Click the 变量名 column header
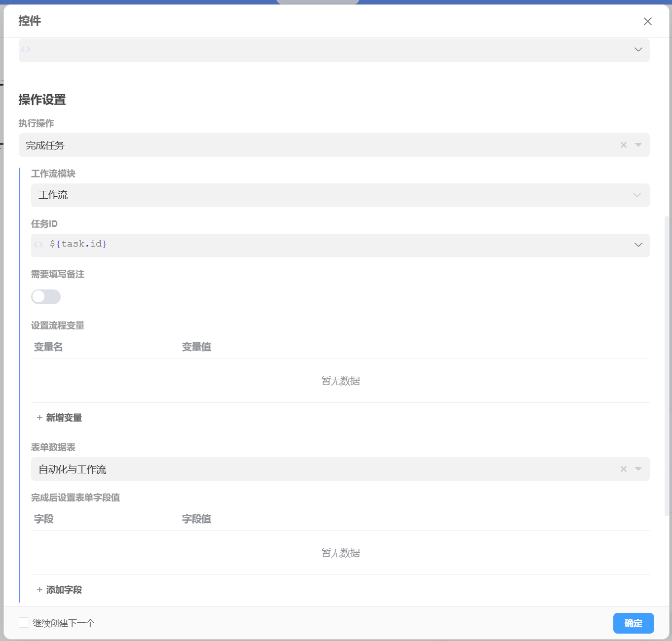The width and height of the screenshot is (672, 641). (48, 347)
